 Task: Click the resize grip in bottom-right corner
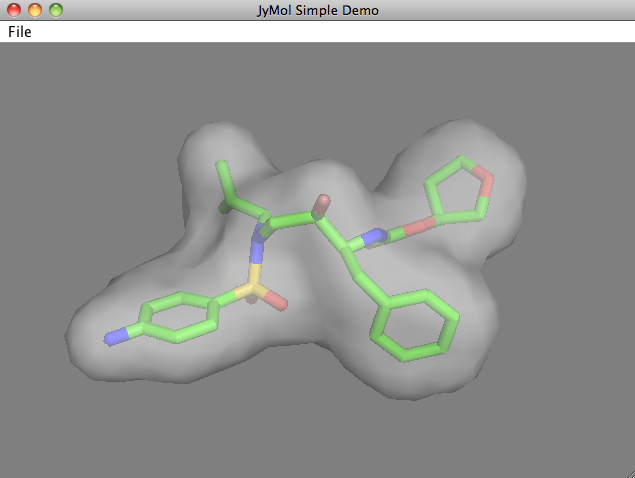click(x=627, y=471)
